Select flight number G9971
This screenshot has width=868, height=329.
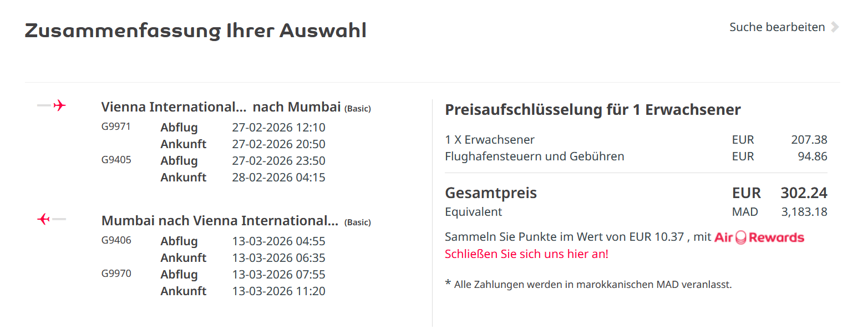(x=116, y=126)
